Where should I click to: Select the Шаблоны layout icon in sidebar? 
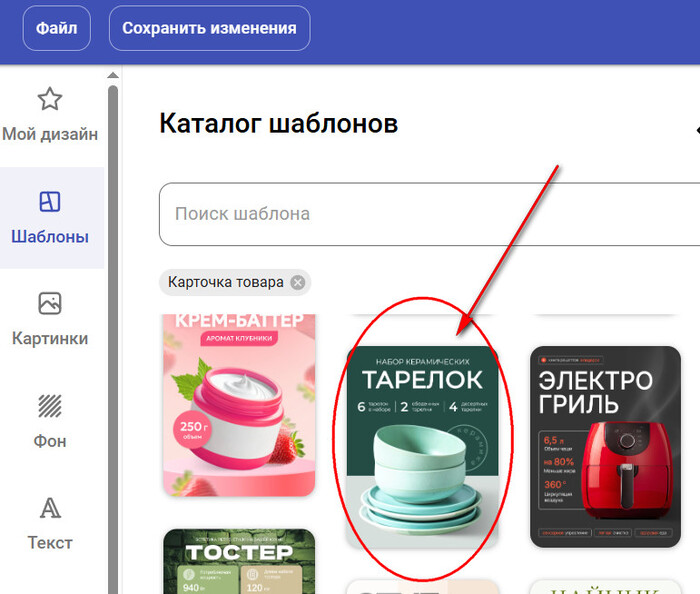coord(50,202)
